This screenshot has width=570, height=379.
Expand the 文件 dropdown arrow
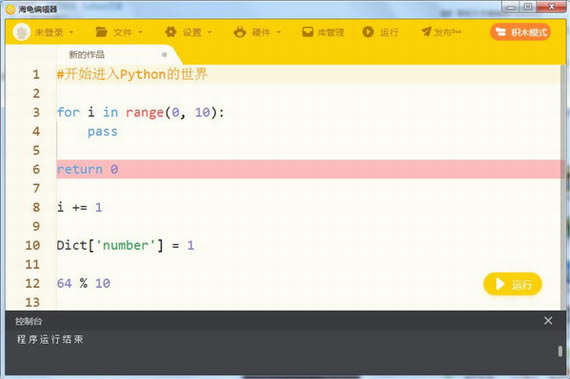point(140,32)
